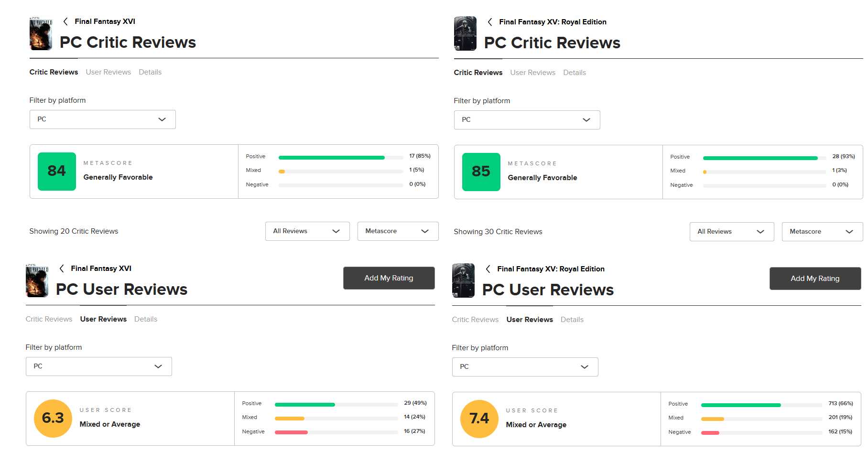Viewport: 868px width, 452px height.
Task: Open the Details tab under Final Fantasy XV PC User Reviews
Action: [572, 320]
